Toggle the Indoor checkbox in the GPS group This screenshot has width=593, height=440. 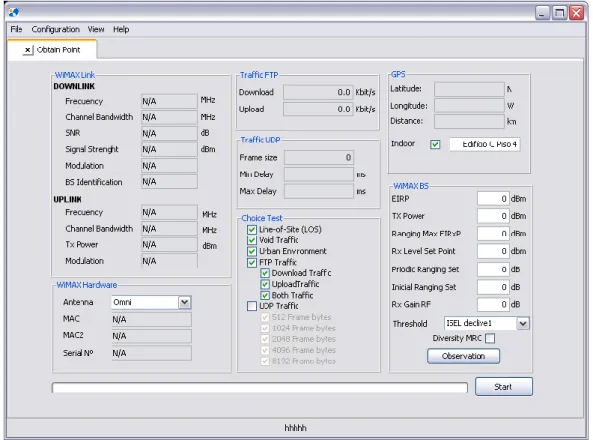point(435,144)
